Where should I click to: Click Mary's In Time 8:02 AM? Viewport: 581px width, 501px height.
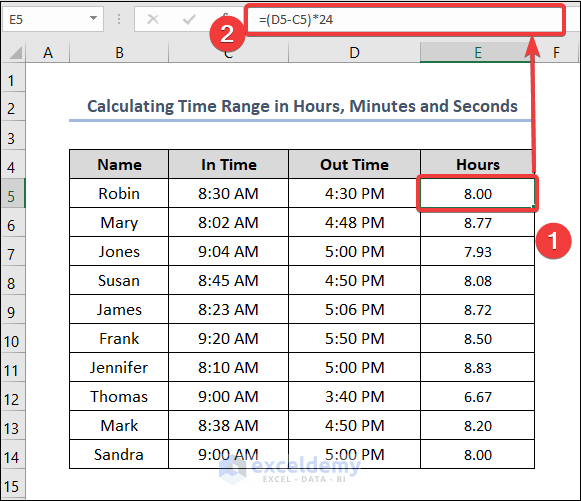[x=229, y=222]
